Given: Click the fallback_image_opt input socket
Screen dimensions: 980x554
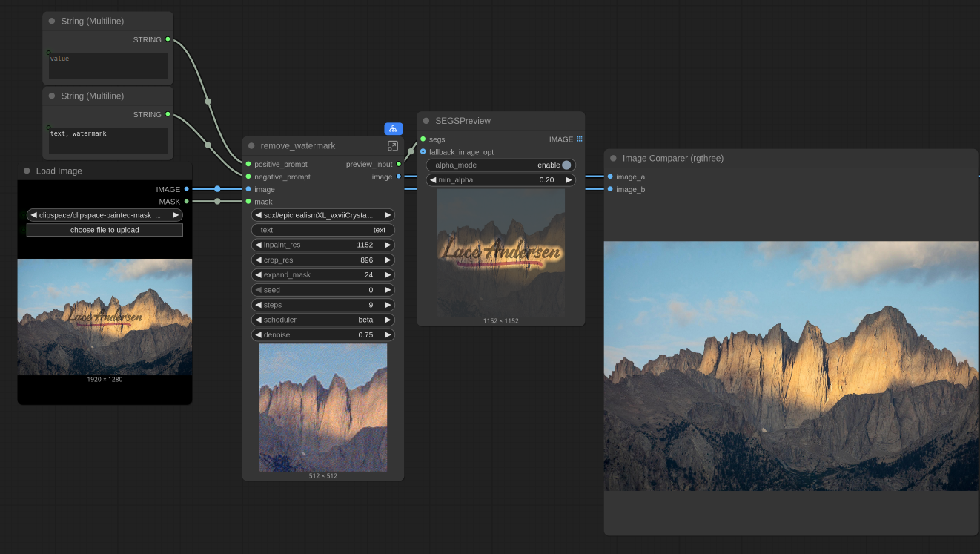Looking at the screenshot, I should pos(423,152).
